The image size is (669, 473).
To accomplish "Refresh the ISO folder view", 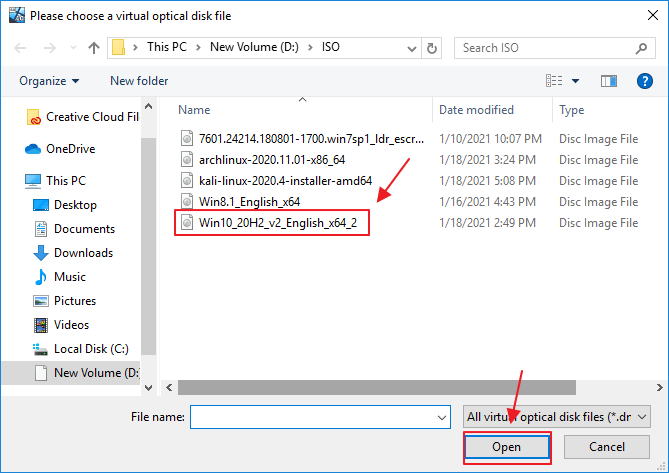I will pyautogui.click(x=432, y=48).
